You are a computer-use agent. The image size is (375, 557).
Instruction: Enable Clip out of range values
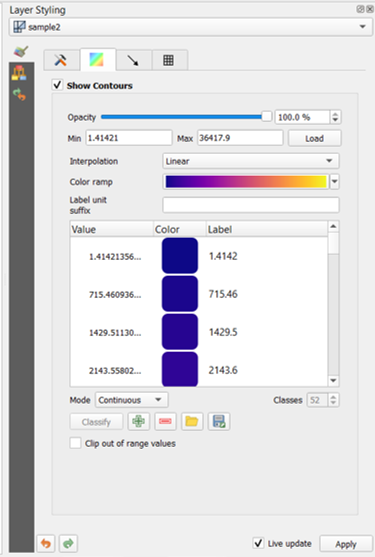pyautogui.click(x=75, y=443)
